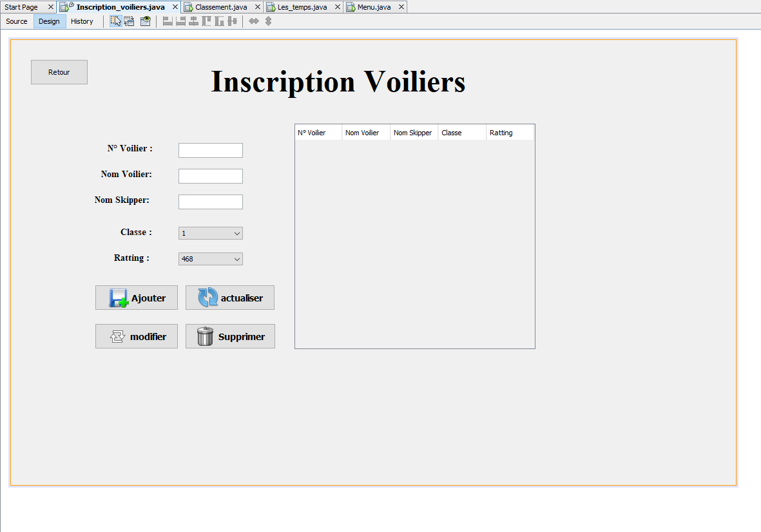The width and height of the screenshot is (761, 532).
Task: Click the Nom Skipper table column header
Action: click(x=413, y=133)
